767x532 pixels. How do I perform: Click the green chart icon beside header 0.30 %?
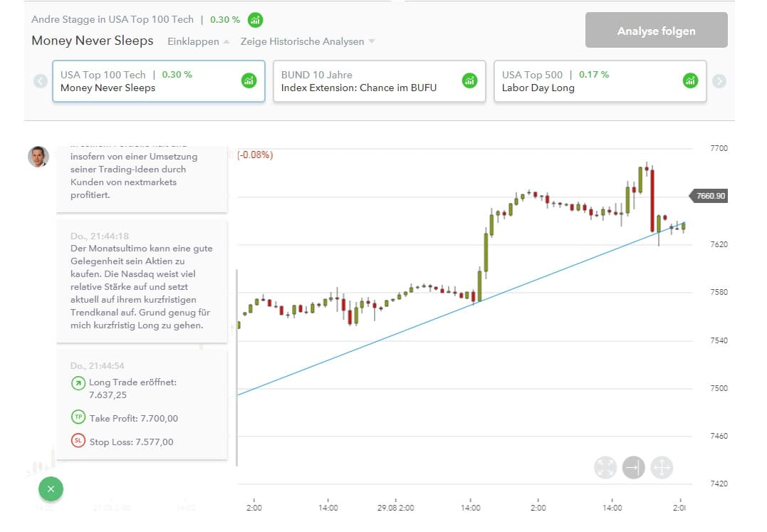[255, 20]
